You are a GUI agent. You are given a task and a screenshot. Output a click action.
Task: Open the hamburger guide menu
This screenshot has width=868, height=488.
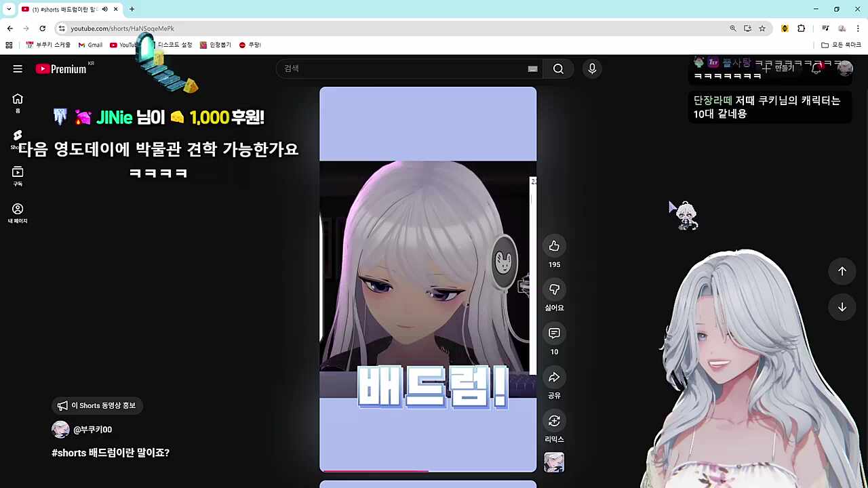pos(18,68)
